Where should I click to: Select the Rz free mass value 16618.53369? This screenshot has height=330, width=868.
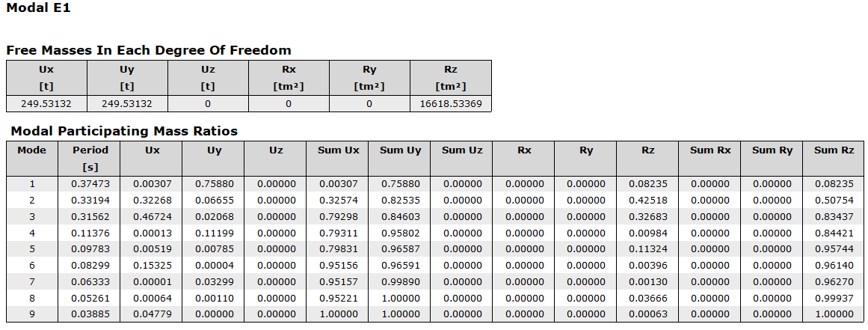click(x=451, y=103)
